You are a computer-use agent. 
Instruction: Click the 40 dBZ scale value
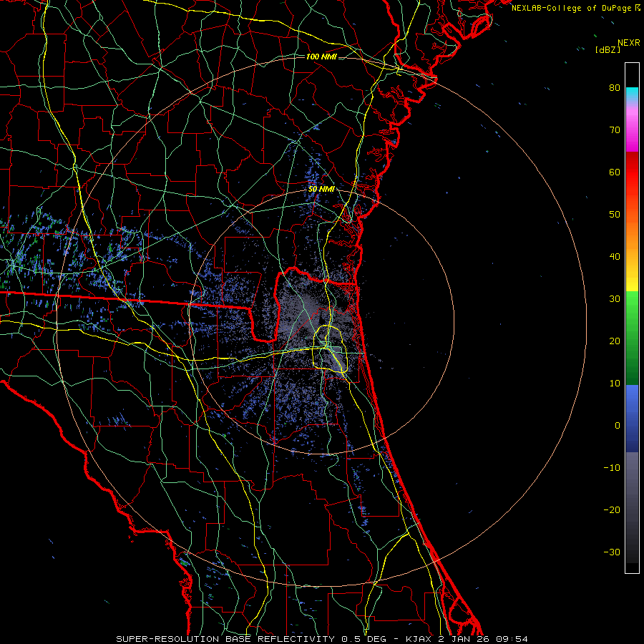[615, 257]
